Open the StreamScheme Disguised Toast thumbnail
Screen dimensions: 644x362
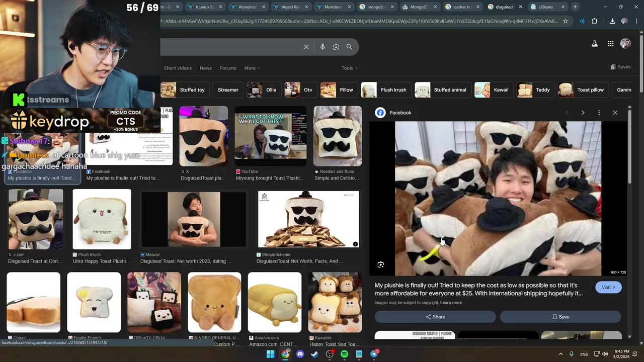(308, 219)
